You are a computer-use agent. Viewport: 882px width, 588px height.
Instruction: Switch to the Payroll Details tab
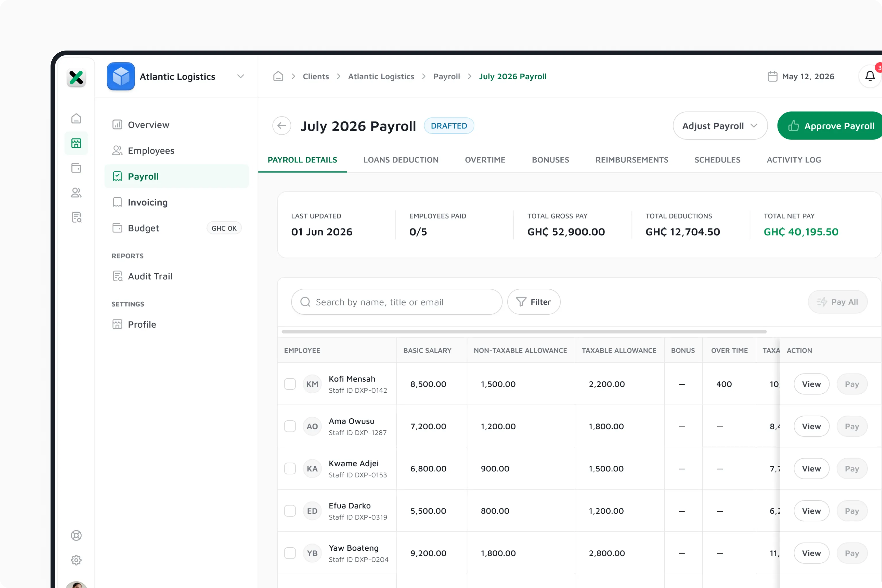point(302,160)
